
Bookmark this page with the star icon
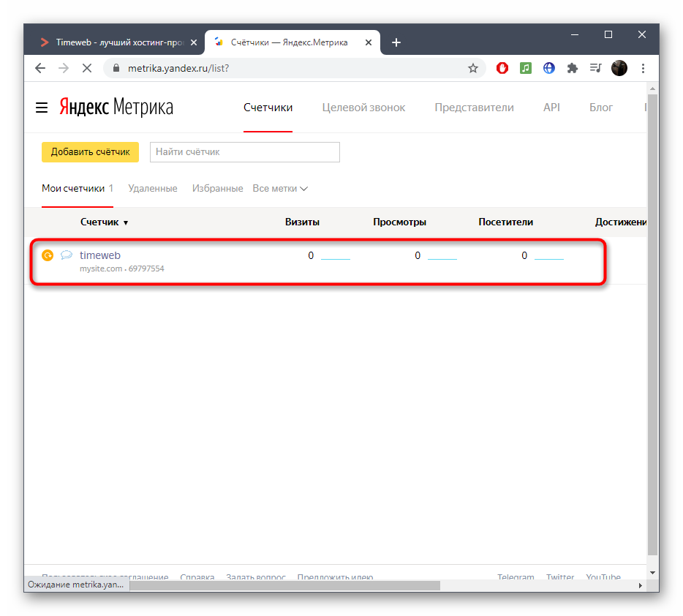pos(473,68)
